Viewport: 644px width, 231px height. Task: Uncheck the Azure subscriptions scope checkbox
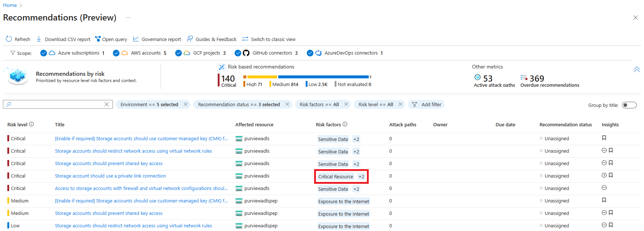tap(44, 53)
